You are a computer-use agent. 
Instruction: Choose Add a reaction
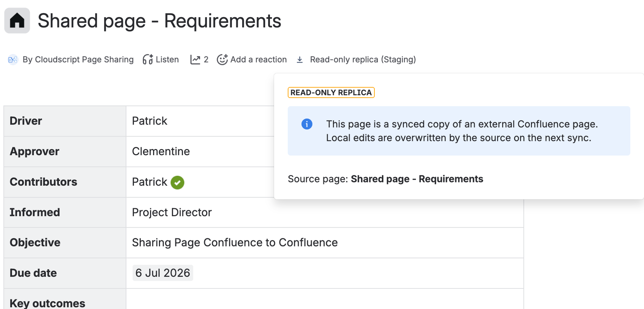(258, 60)
